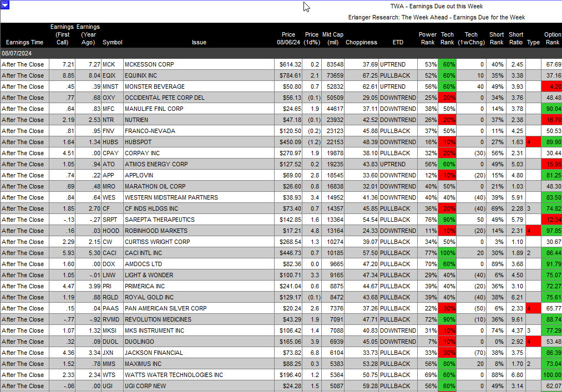Select the Earnings Time column header
The image size is (562, 392).
pyautogui.click(x=24, y=42)
